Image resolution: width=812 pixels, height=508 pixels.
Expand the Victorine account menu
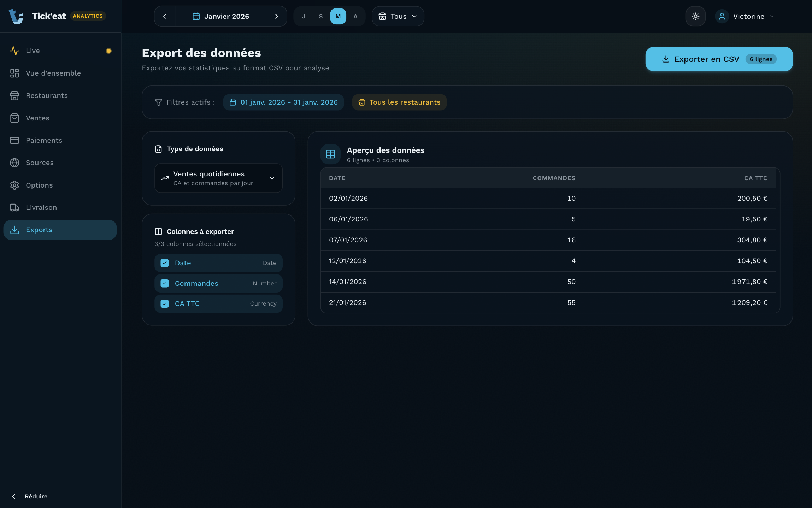coord(746,16)
